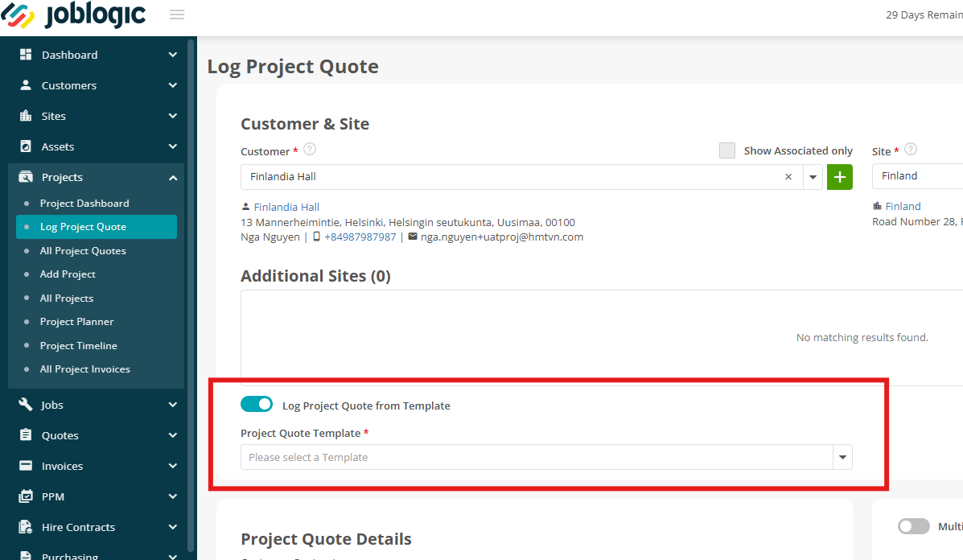Clear the Finlandia Hall customer selection
This screenshot has height=560, width=963.
[x=788, y=177]
